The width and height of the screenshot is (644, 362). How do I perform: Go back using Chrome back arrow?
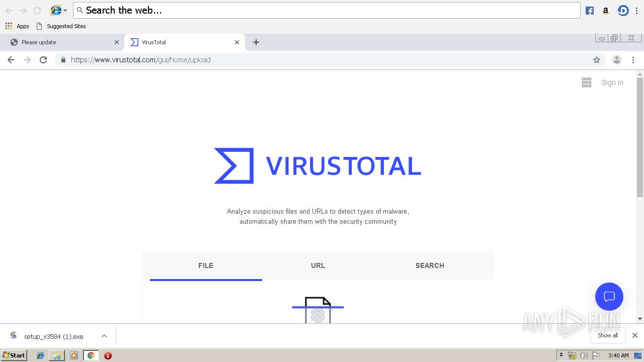(11, 60)
